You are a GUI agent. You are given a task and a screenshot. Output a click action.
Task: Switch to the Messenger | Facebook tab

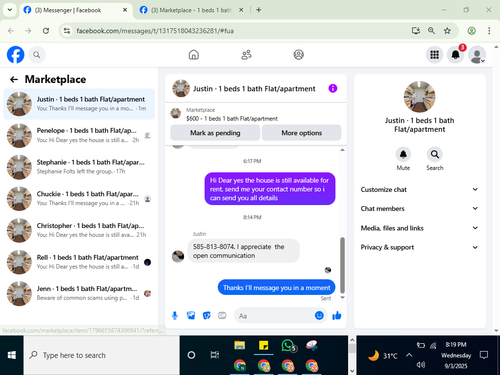pyautogui.click(x=75, y=10)
